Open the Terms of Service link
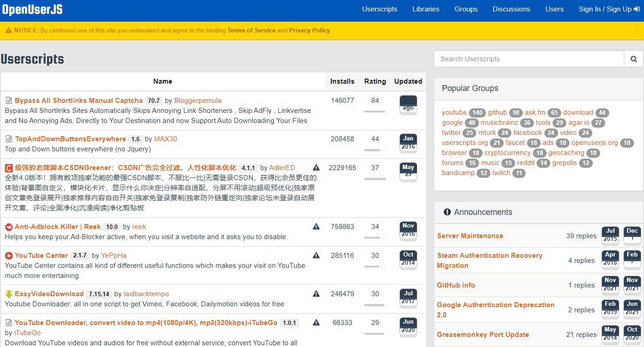The height and width of the screenshot is (347, 644). [251, 31]
